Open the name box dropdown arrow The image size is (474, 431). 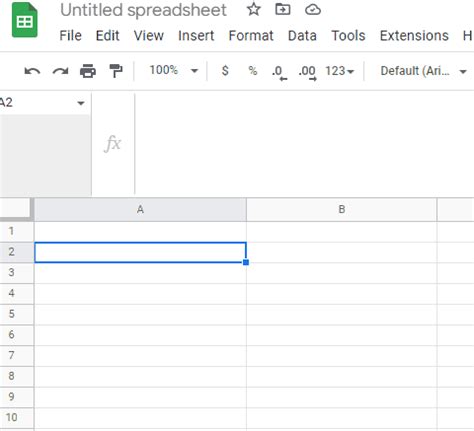click(x=81, y=103)
